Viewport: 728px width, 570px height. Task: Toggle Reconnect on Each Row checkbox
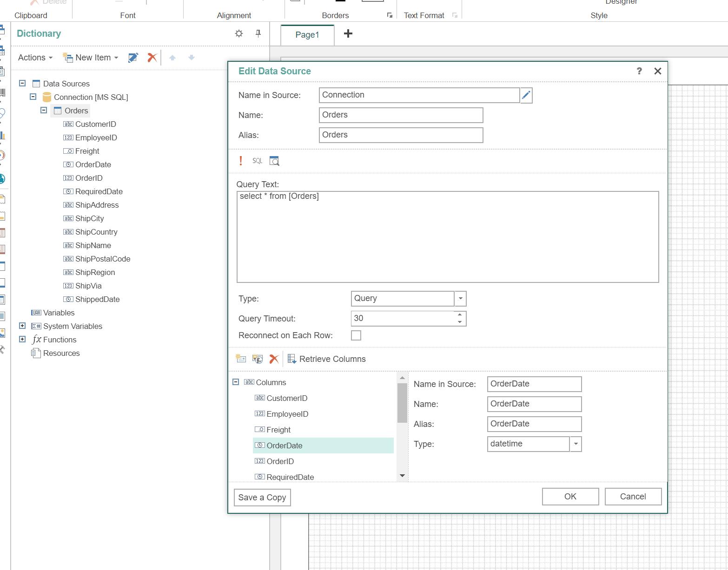pyautogui.click(x=356, y=335)
